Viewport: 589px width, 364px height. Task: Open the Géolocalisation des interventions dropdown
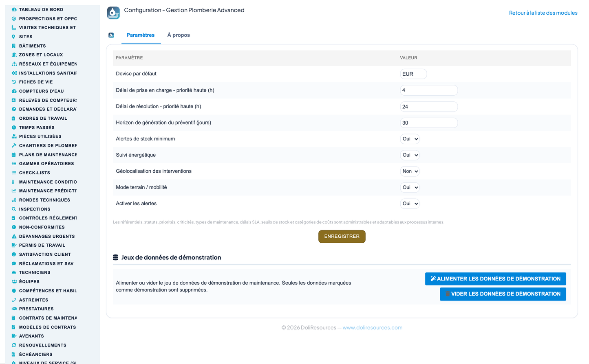410,171
